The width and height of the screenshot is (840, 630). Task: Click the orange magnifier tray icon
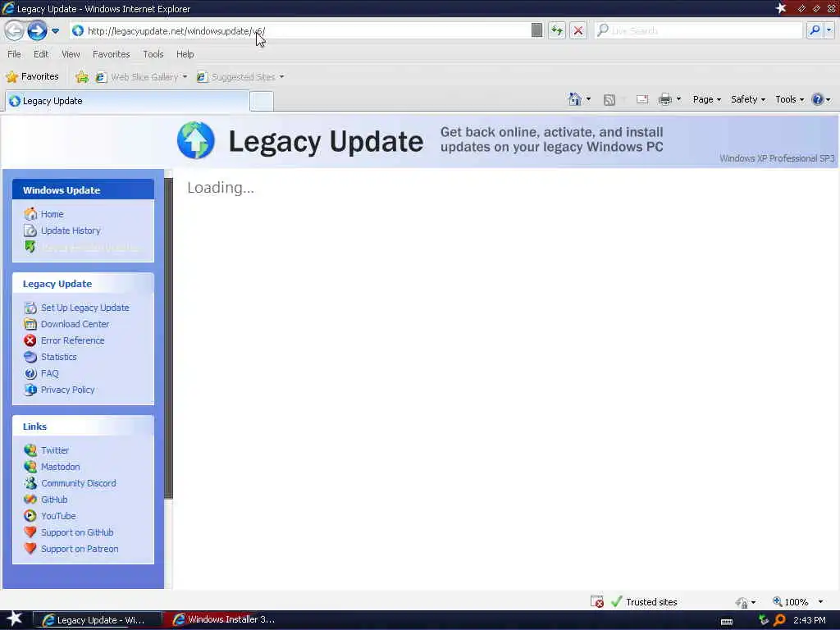[779, 620]
